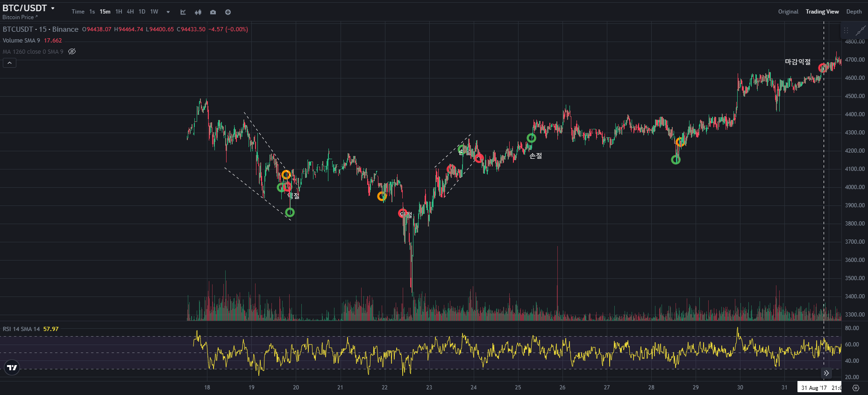Viewport: 868px width, 395px height.
Task: Click the plus circle icon in toolbar
Action: 228,12
